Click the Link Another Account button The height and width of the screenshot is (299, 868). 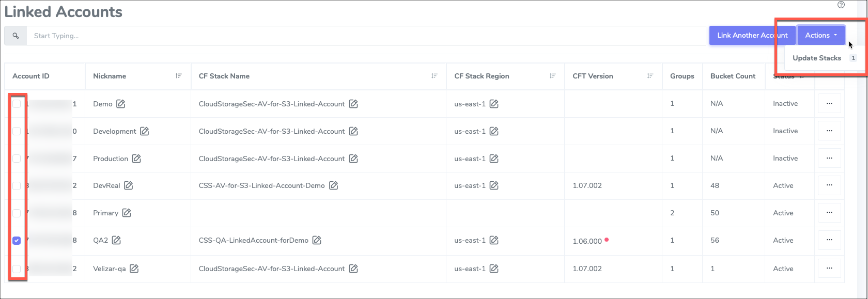(752, 35)
